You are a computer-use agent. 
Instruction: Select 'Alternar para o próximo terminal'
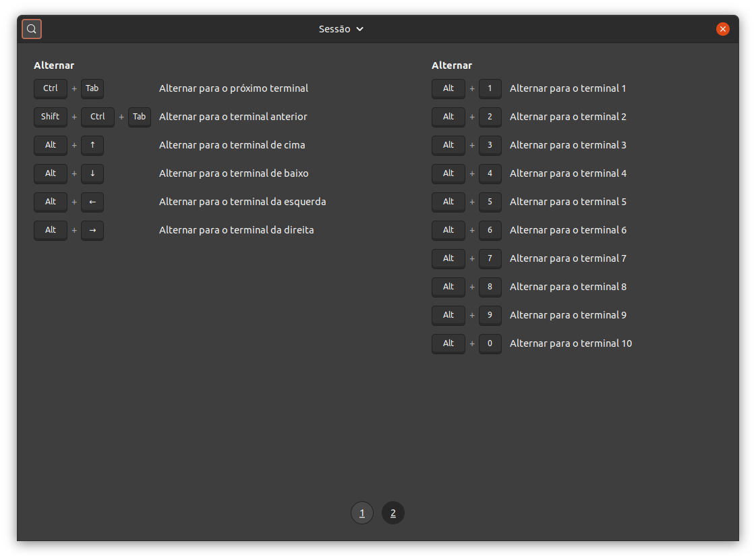pos(233,88)
